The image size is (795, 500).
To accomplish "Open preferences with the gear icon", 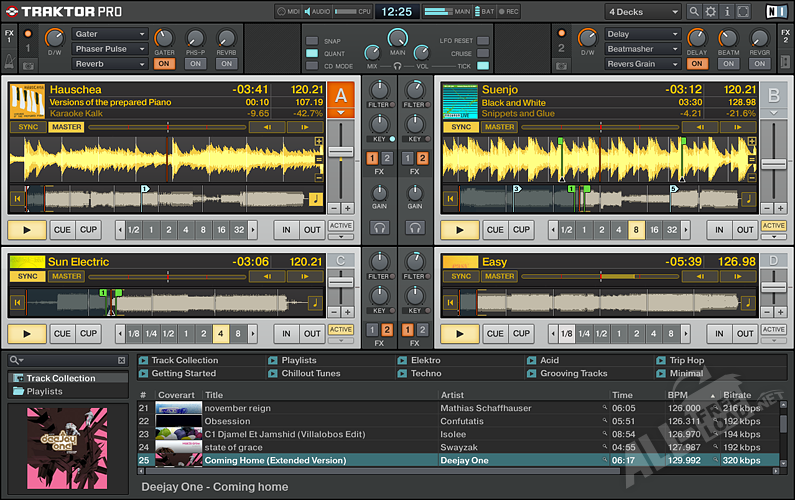I will 711,12.
